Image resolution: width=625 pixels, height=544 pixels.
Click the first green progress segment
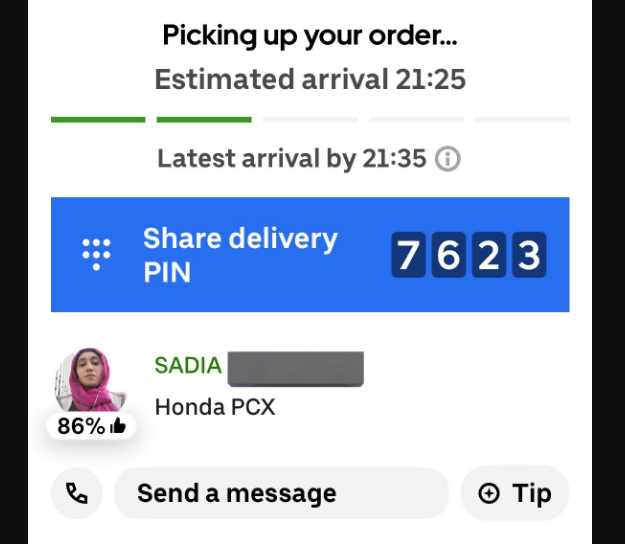98,120
